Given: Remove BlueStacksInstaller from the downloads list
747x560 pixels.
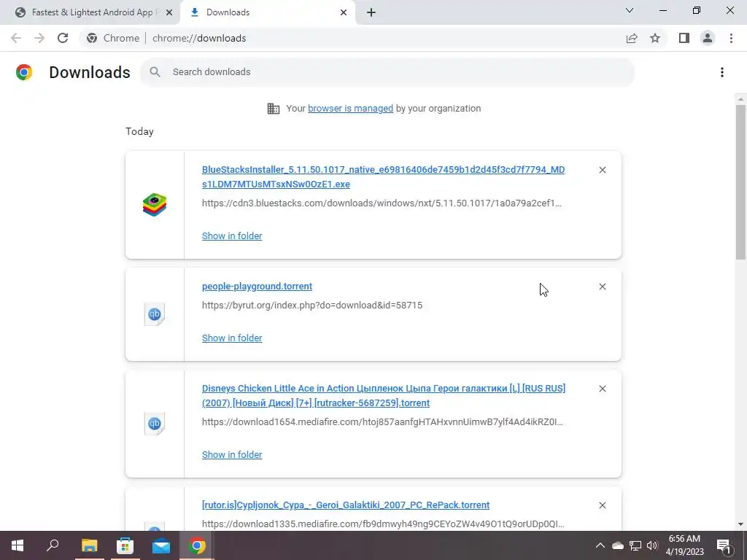Looking at the screenshot, I should [602, 170].
